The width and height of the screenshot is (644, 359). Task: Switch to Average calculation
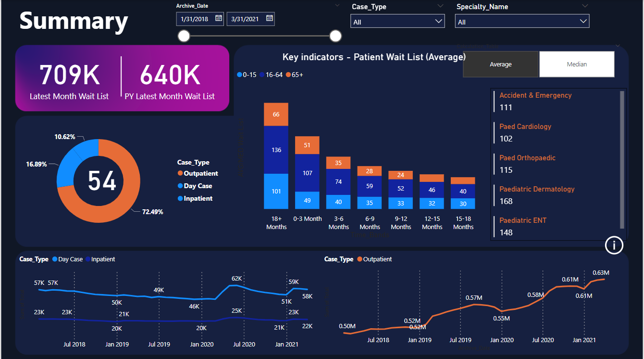[500, 64]
